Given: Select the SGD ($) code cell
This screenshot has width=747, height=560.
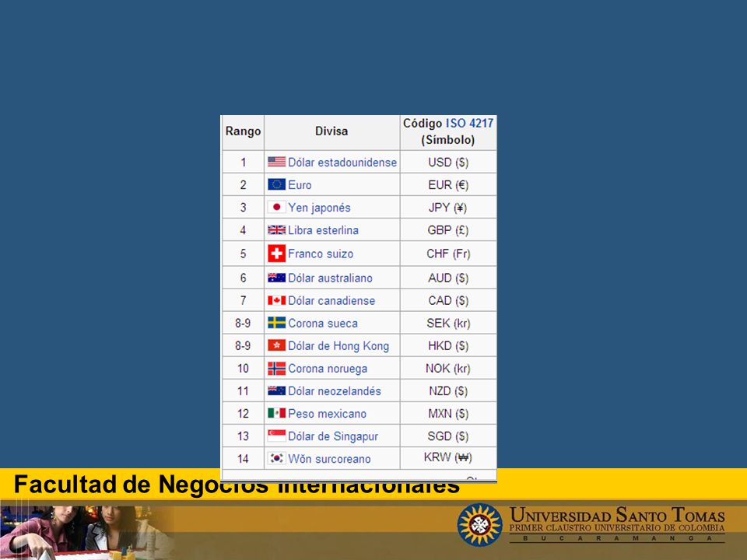Looking at the screenshot, I should [448, 436].
